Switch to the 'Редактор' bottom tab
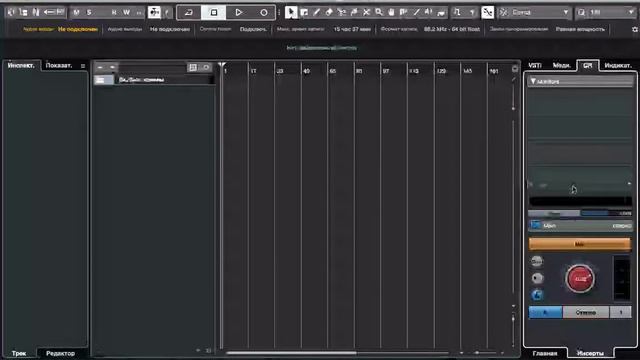This screenshot has width=640, height=360. [x=60, y=353]
